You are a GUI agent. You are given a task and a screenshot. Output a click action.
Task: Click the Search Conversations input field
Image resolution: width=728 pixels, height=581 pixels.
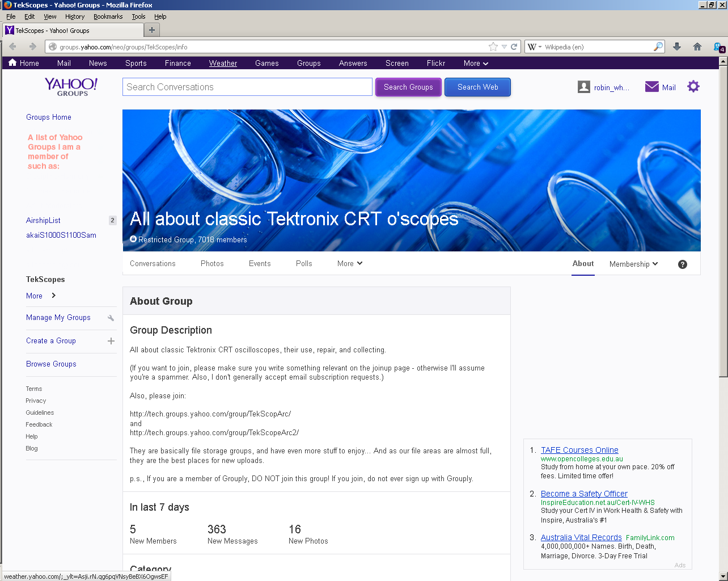pyautogui.click(x=247, y=87)
